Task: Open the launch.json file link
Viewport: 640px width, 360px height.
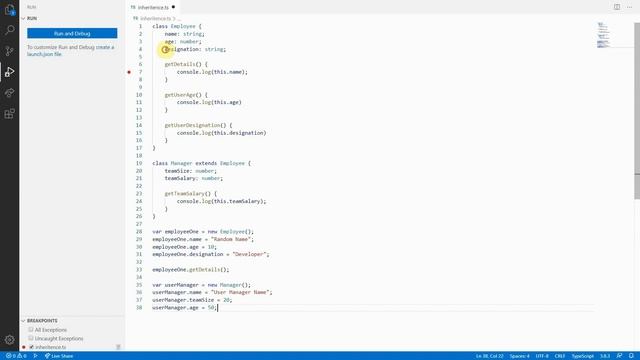Action: (x=44, y=54)
